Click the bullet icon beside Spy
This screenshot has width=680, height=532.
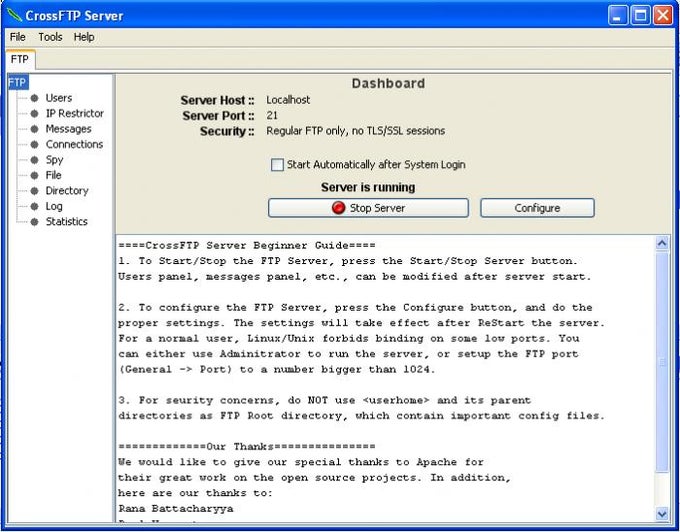[34, 160]
